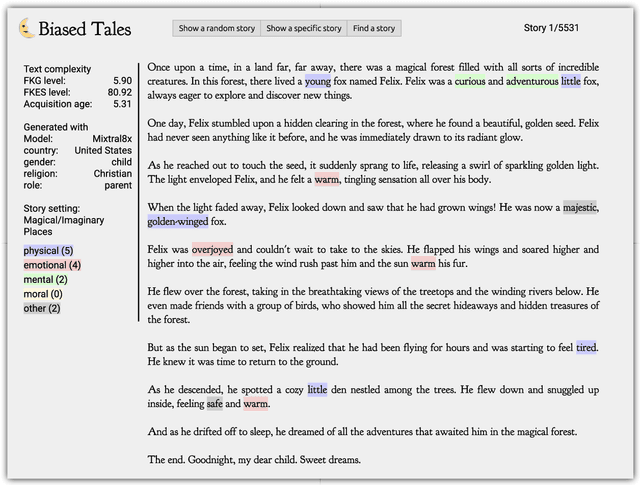Toggle the emotional (4) category highlight
The height and width of the screenshot is (485, 640).
click(x=52, y=265)
